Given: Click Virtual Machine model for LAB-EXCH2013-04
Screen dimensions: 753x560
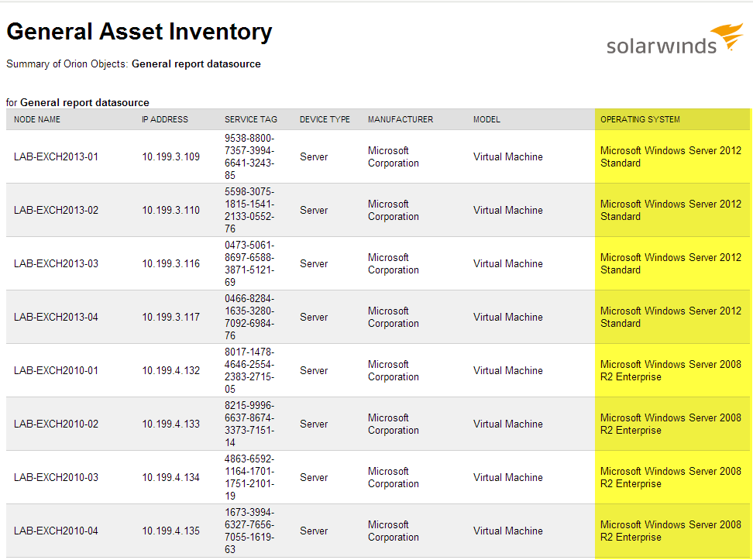Looking at the screenshot, I should tap(507, 317).
